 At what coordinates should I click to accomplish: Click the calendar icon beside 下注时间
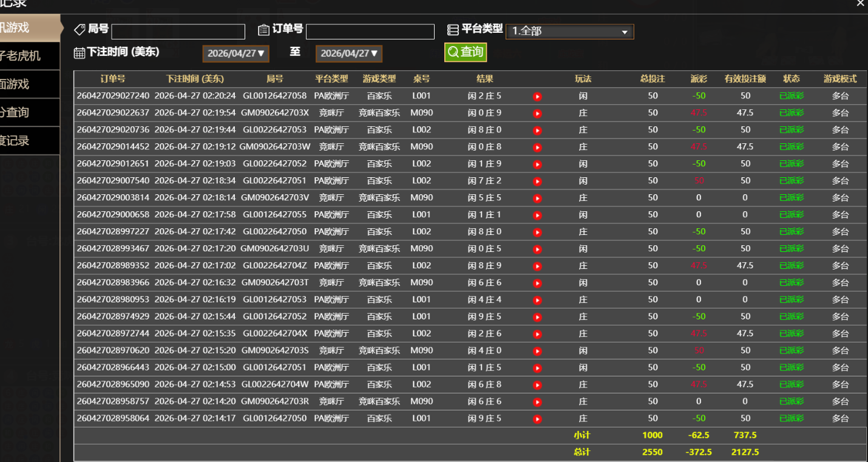(80, 53)
